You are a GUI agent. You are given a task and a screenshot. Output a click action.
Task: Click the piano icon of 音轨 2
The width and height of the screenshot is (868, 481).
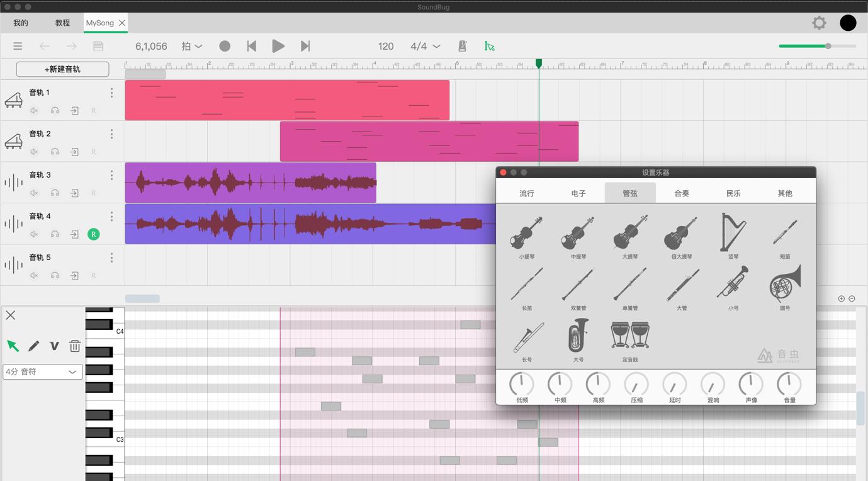click(x=14, y=142)
